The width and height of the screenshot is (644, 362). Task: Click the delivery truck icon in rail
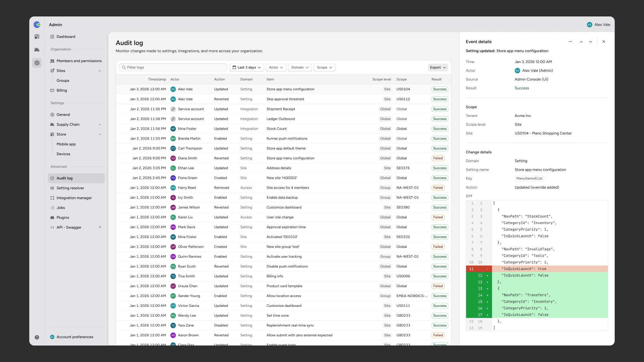tap(37, 50)
